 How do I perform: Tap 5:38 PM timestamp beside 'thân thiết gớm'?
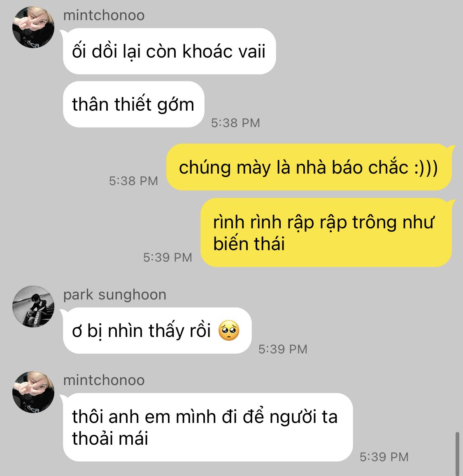235,123
